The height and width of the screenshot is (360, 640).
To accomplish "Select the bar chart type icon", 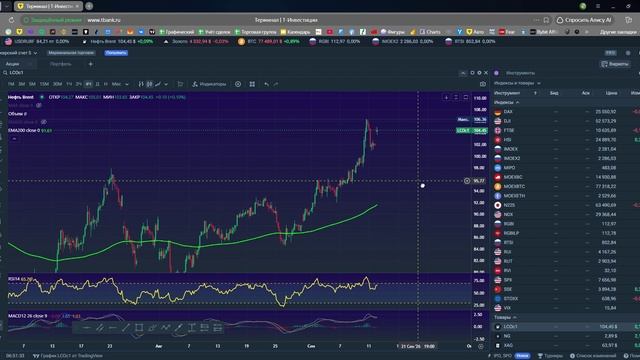I will coord(141,84).
